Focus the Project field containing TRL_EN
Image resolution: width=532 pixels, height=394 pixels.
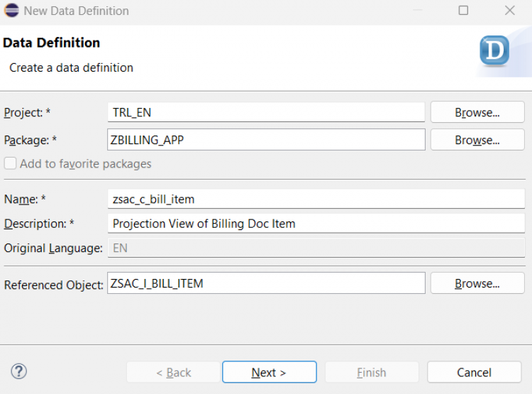266,112
